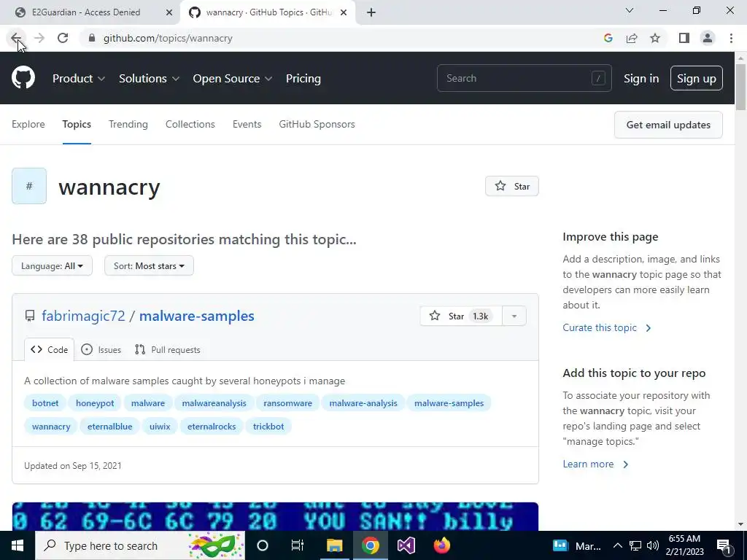Click the botnet topic tag
This screenshot has width=747, height=560.
[45, 402]
